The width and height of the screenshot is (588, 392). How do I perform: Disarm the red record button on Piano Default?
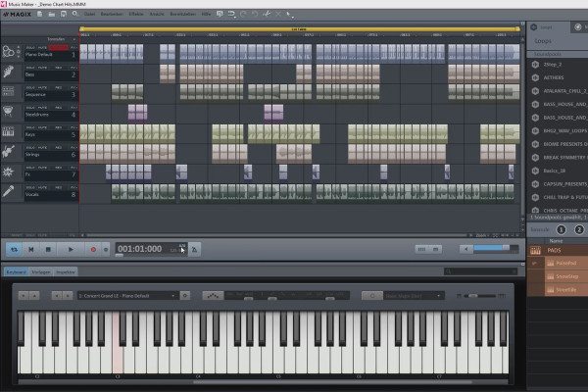click(x=59, y=48)
